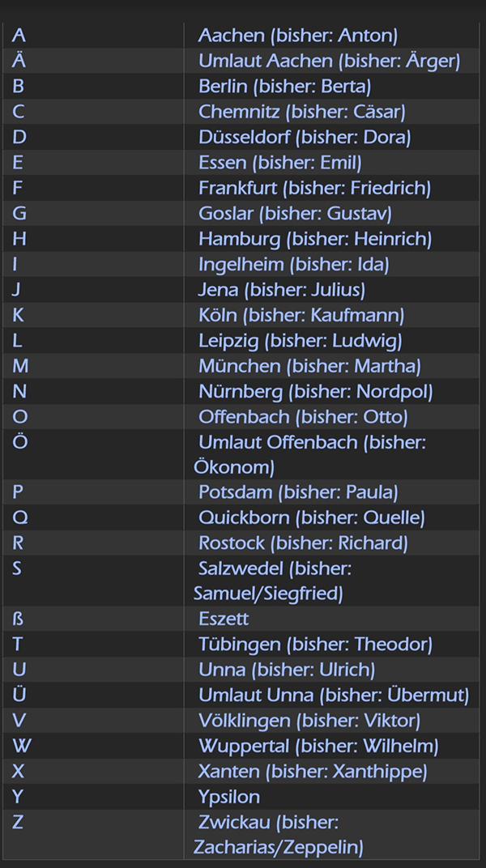
Task: Select 'Nürnberg (bisher: Nordpol)' text
Action: (x=316, y=392)
